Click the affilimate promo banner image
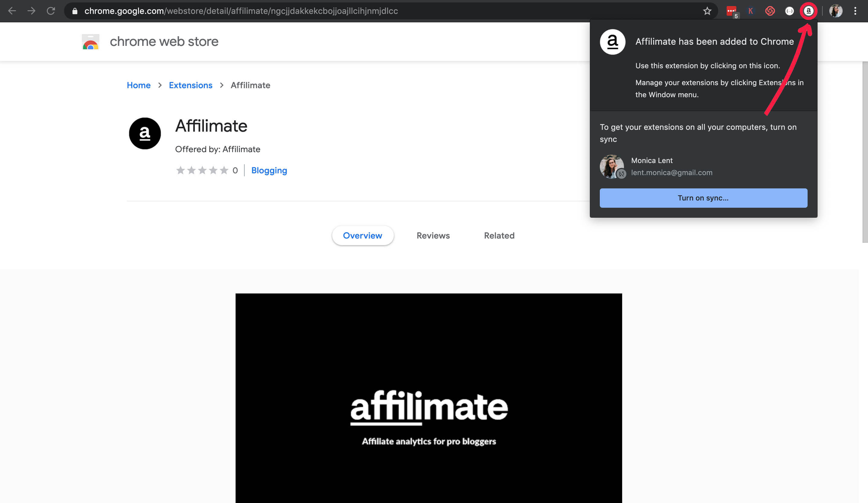Image resolution: width=868 pixels, height=503 pixels. coord(429,398)
